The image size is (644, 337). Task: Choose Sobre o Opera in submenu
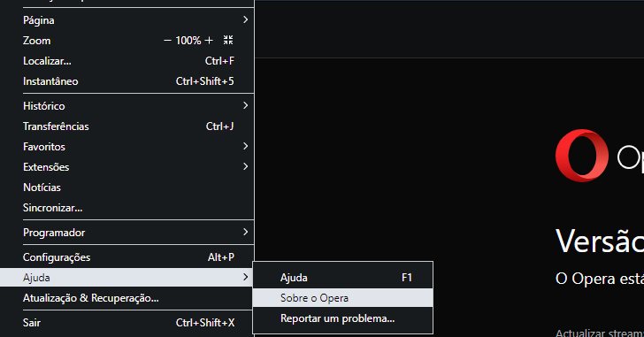(x=342, y=298)
